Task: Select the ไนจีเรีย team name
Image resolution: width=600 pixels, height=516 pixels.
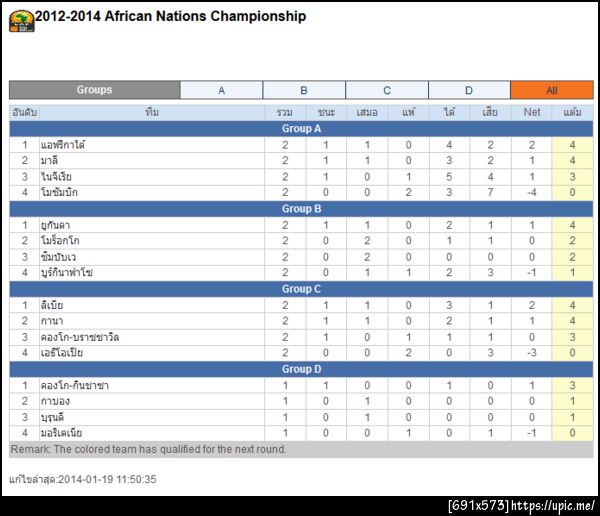Action: coord(63,177)
